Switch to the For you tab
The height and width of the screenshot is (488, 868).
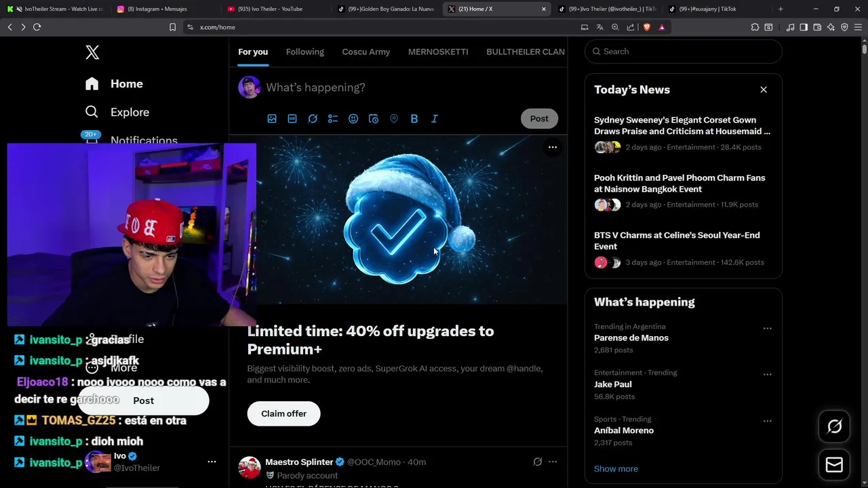[253, 52]
